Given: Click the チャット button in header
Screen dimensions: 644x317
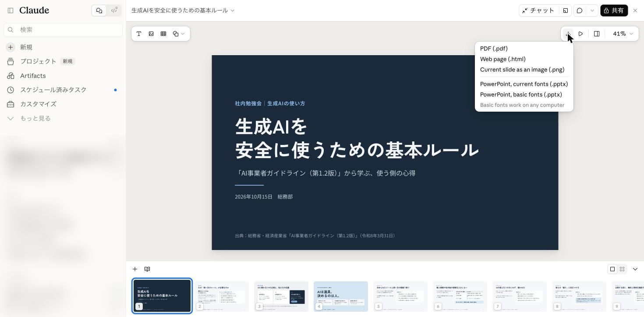Looking at the screenshot, I should (538, 11).
